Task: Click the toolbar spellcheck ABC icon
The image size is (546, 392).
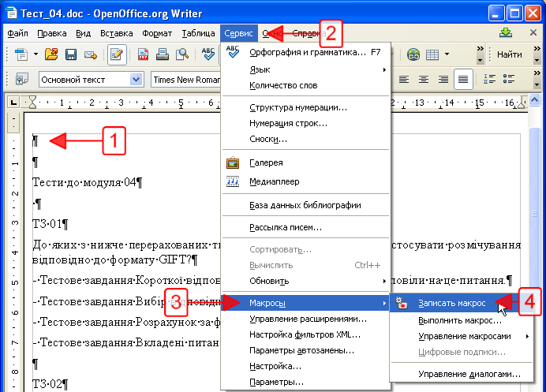Action: click(208, 54)
